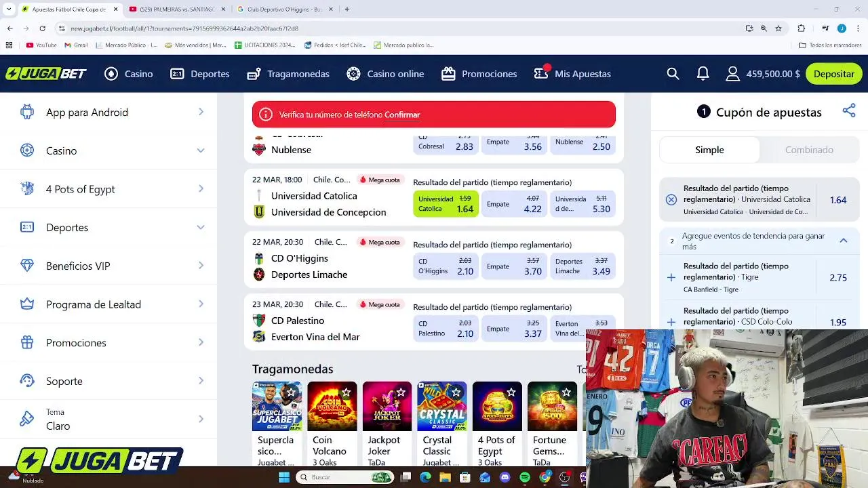Toggle Universidad Catolica 1.64 odds selection
Viewport: 868px width, 488px height.
pyautogui.click(x=446, y=204)
